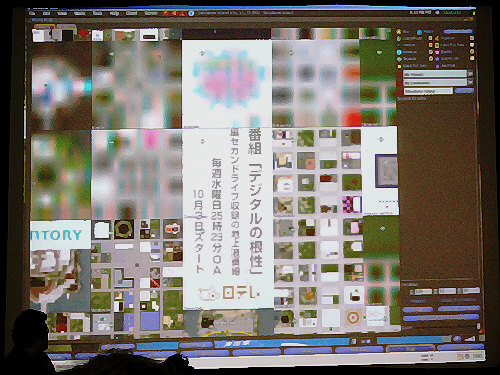Click the yellow home icon in the map legend

399,32
